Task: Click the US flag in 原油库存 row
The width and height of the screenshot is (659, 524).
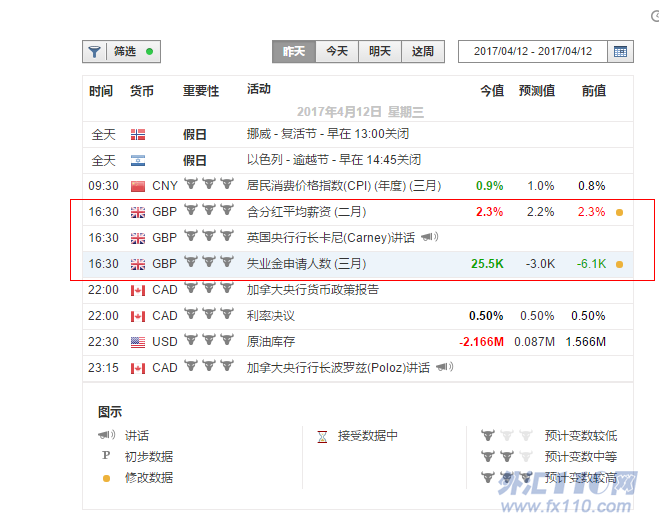Action: coord(138,342)
